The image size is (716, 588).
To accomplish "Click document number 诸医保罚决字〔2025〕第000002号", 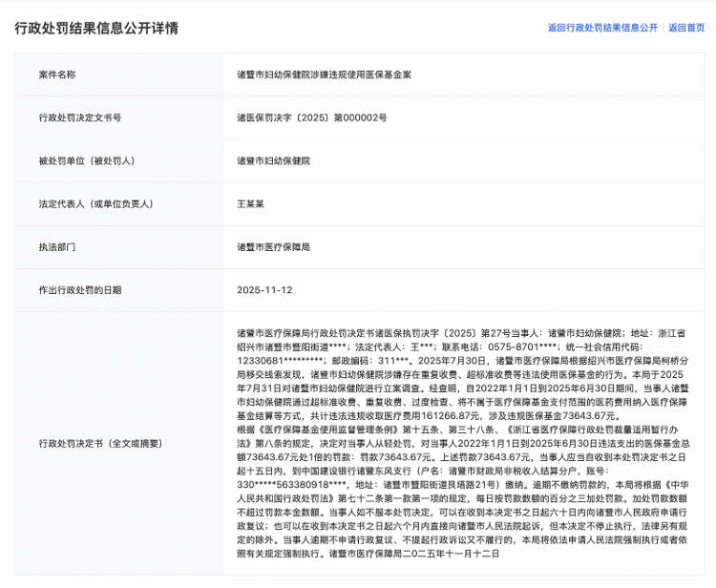I will tap(312, 117).
